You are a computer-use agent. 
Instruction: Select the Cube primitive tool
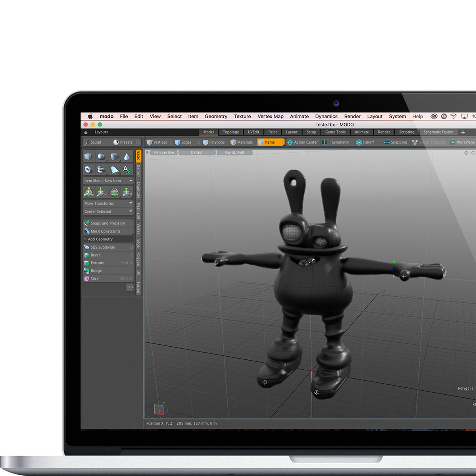click(88, 157)
